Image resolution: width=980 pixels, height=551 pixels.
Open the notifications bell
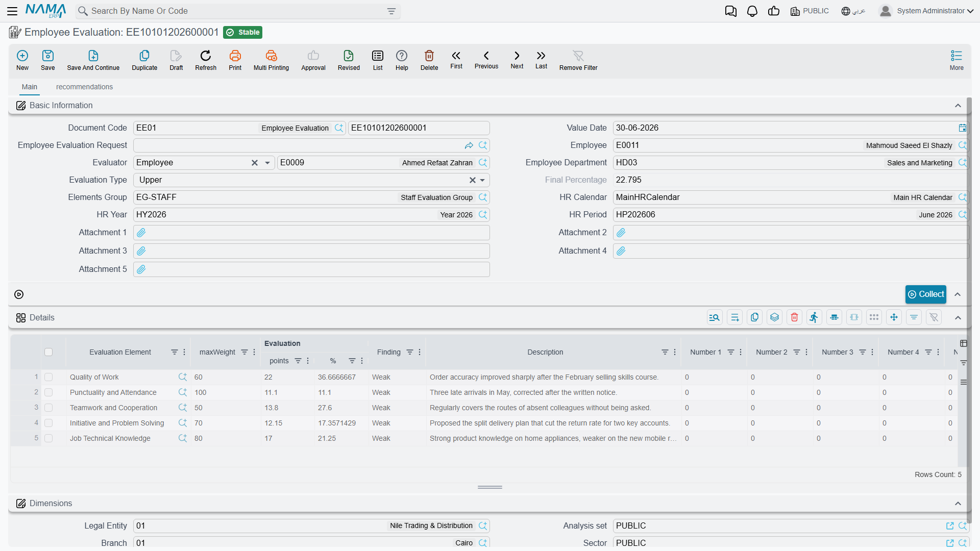point(752,11)
